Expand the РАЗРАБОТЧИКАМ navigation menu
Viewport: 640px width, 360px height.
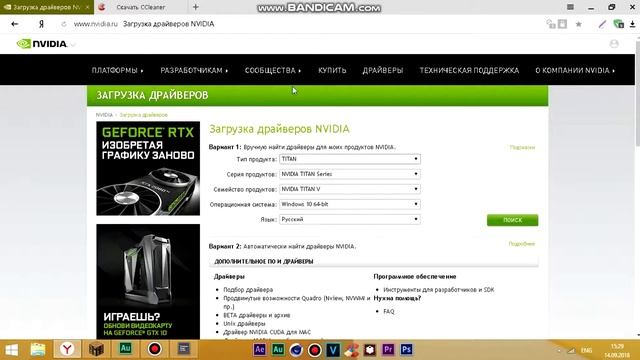pos(194,70)
